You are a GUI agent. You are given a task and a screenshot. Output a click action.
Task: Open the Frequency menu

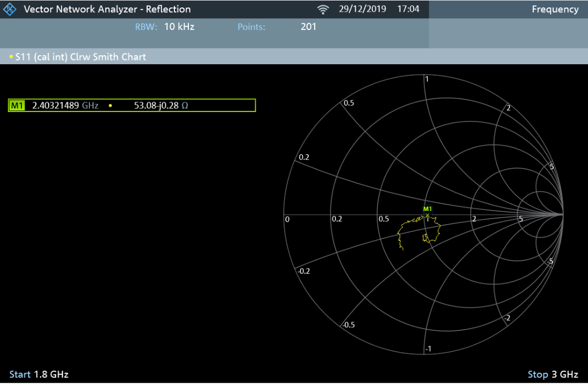[x=555, y=10]
